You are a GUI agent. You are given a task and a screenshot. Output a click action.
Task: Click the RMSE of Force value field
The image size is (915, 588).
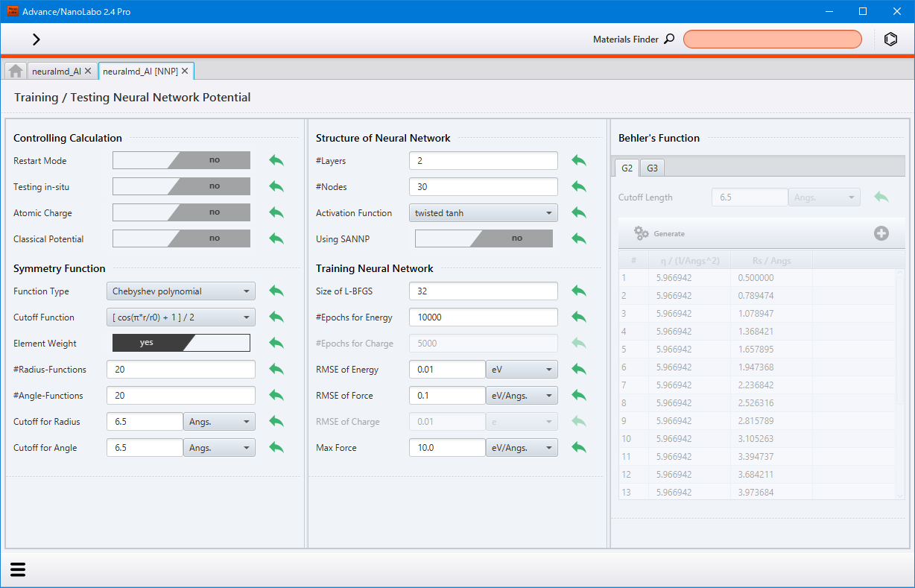pyautogui.click(x=447, y=396)
